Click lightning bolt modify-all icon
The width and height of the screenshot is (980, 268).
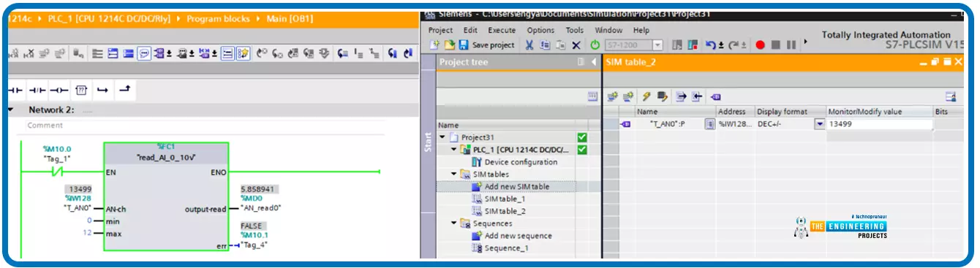point(647,96)
